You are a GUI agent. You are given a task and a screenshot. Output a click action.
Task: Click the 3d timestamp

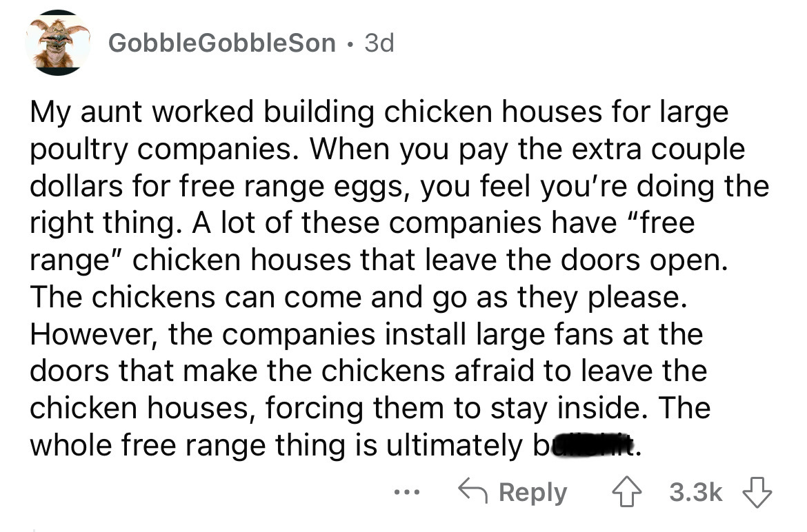click(379, 45)
